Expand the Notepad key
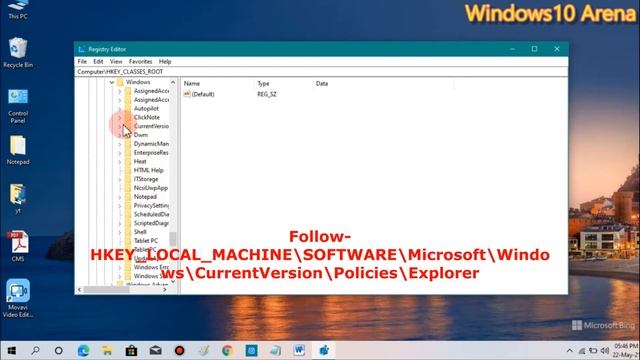The width and height of the screenshot is (640, 360). tap(120, 197)
